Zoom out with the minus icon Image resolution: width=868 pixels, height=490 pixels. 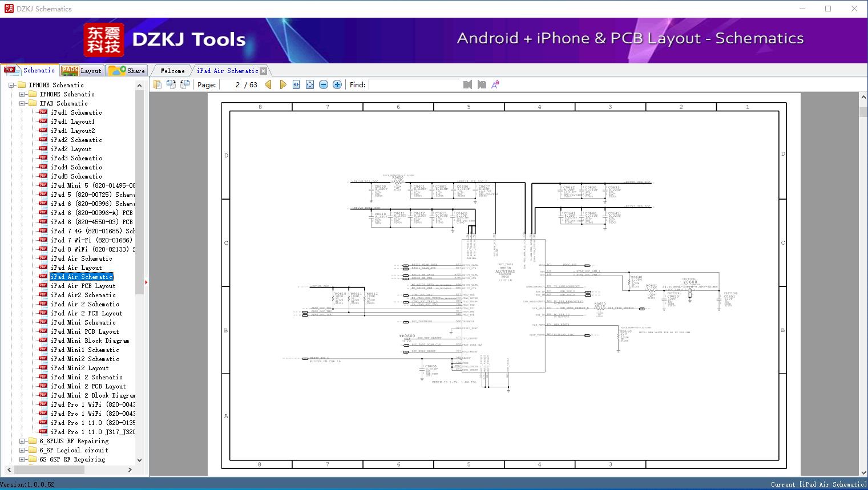(324, 84)
